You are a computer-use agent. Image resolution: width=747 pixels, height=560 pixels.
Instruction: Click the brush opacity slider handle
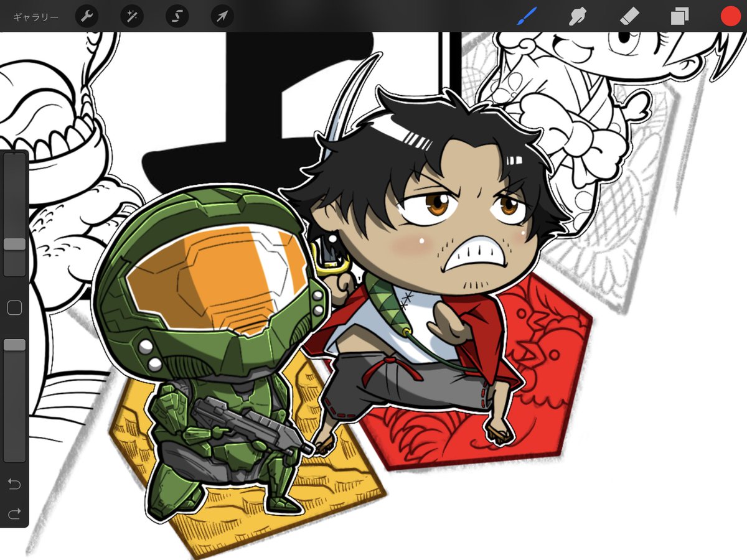pyautogui.click(x=14, y=345)
